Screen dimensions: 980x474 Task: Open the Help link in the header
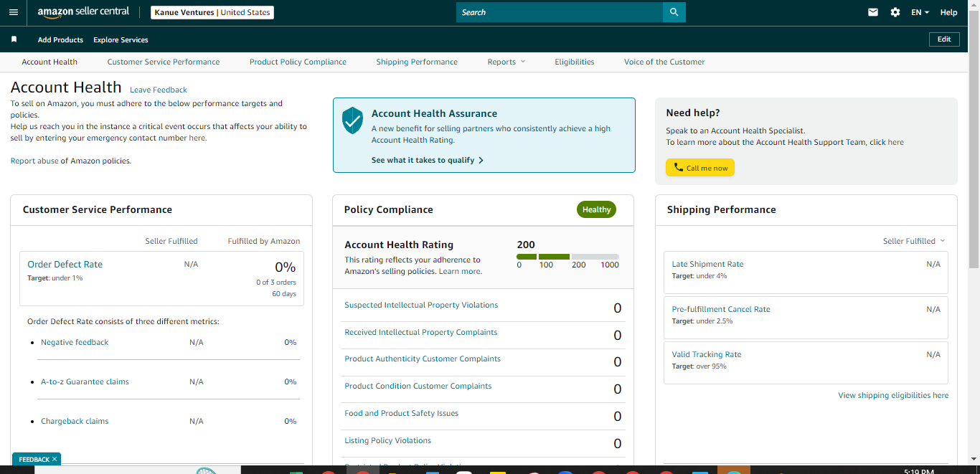click(948, 12)
